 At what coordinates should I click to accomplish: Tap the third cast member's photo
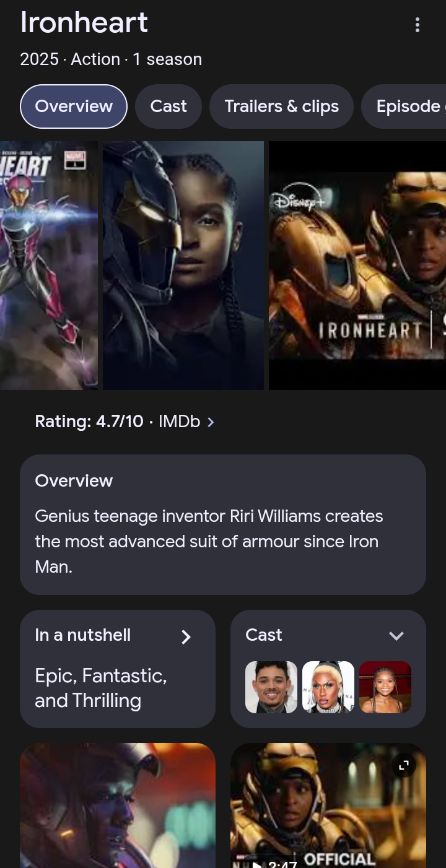(385, 687)
